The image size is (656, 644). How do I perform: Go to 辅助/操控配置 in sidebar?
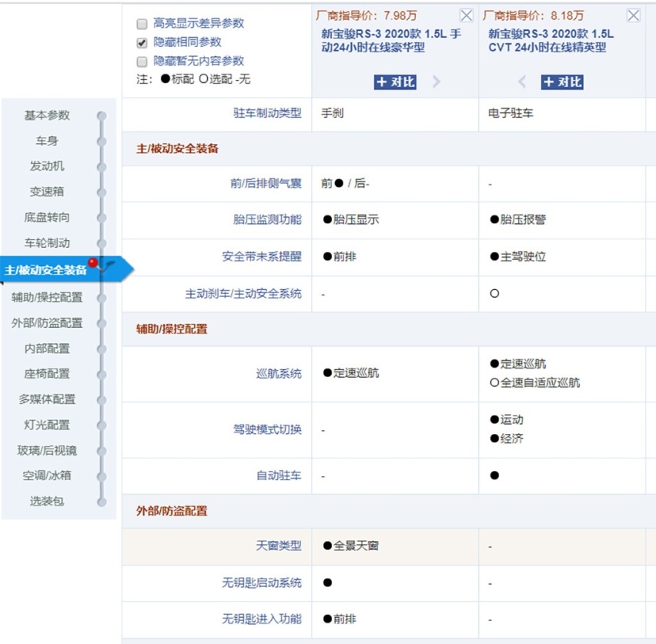point(47,297)
